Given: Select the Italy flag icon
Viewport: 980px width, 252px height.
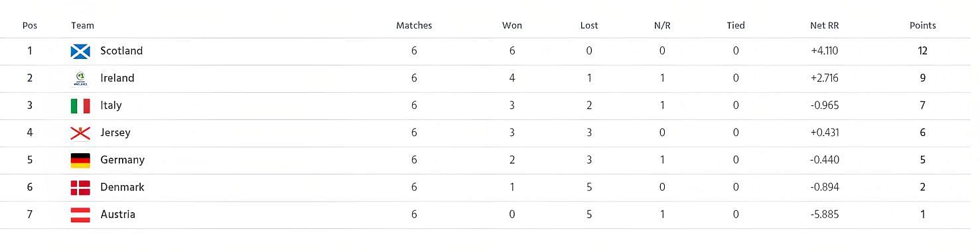Looking at the screenshot, I should pyautogui.click(x=80, y=105).
